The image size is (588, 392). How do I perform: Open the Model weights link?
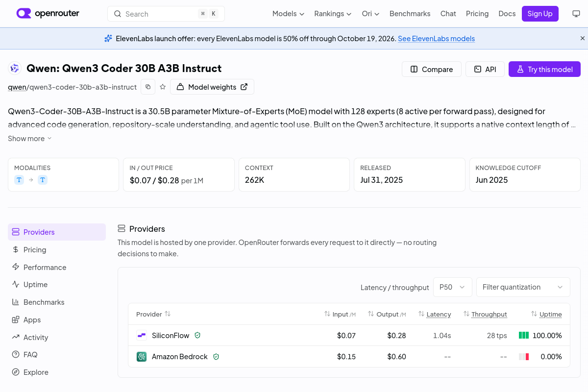(x=212, y=87)
